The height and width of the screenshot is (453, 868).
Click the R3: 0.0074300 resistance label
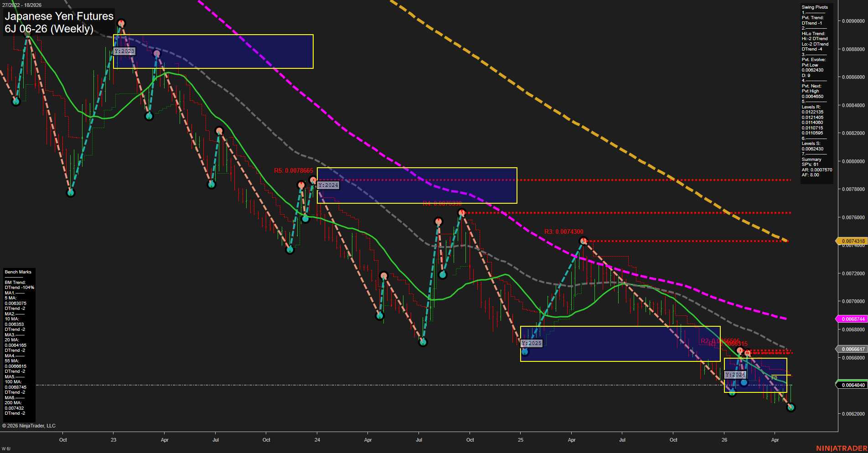point(564,232)
